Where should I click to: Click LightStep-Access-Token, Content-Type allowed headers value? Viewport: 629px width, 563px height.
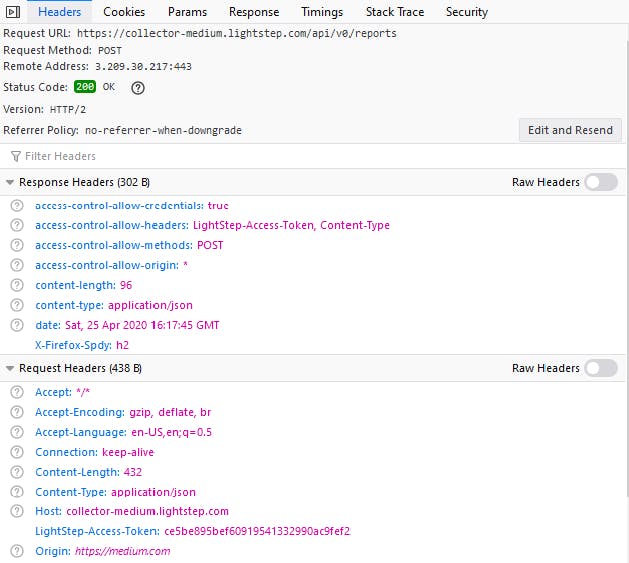[291, 225]
